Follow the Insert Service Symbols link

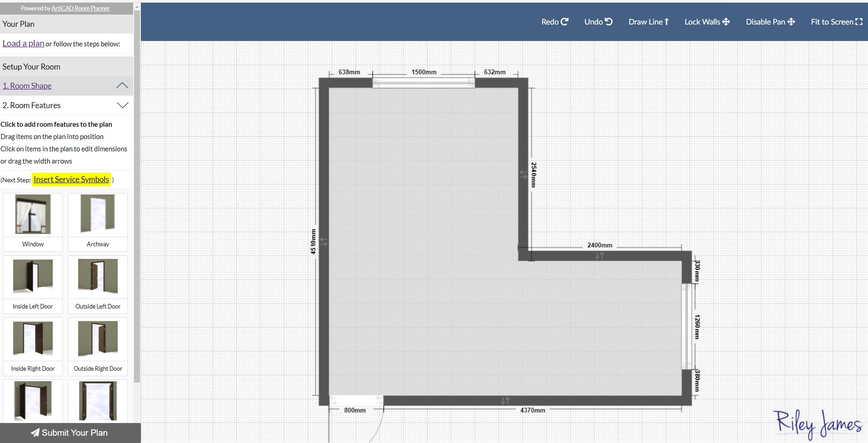(71, 179)
